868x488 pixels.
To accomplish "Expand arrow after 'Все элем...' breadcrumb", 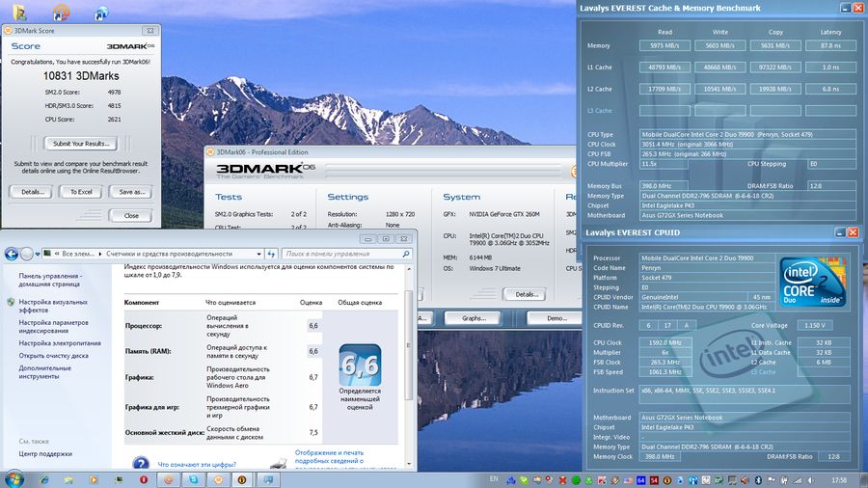I will pyautogui.click(x=99, y=254).
